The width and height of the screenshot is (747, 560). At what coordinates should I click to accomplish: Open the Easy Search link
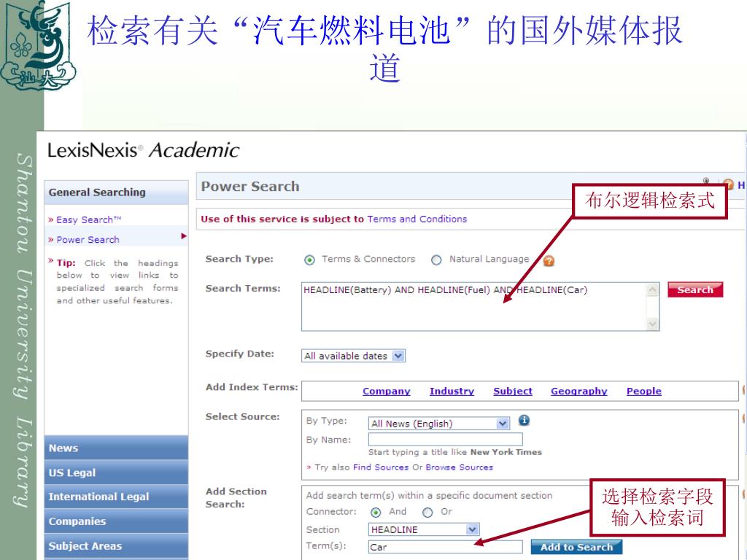coord(88,219)
